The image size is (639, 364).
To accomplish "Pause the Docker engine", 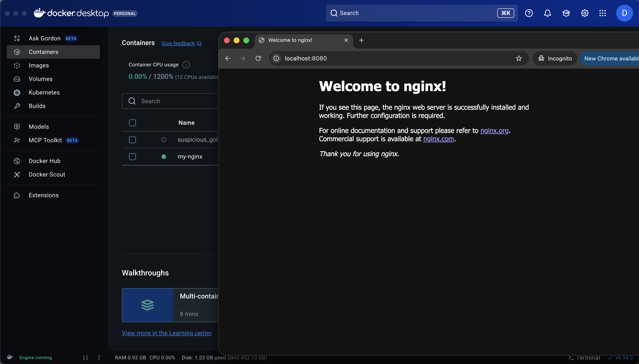I will click(x=85, y=357).
